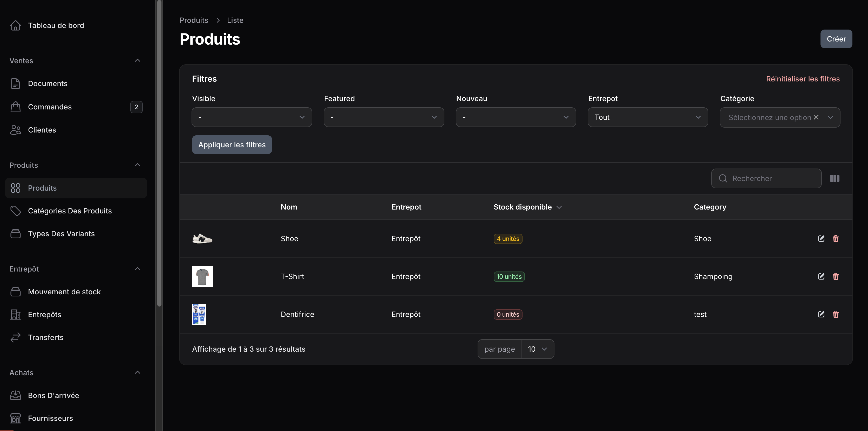Click the Dentifrice name cell
The image size is (868, 431).
[x=297, y=314]
